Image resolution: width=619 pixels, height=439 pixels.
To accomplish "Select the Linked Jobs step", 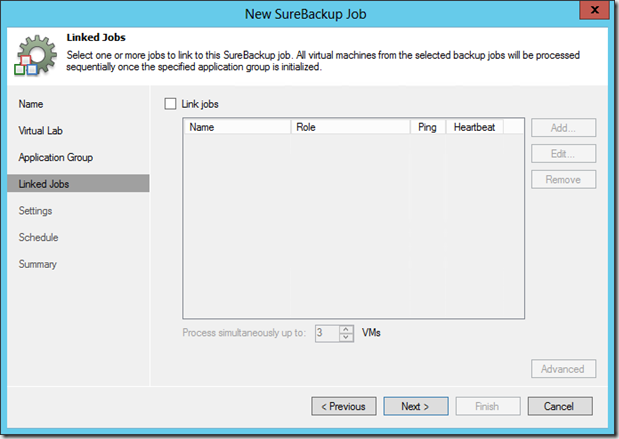I will pos(78,184).
